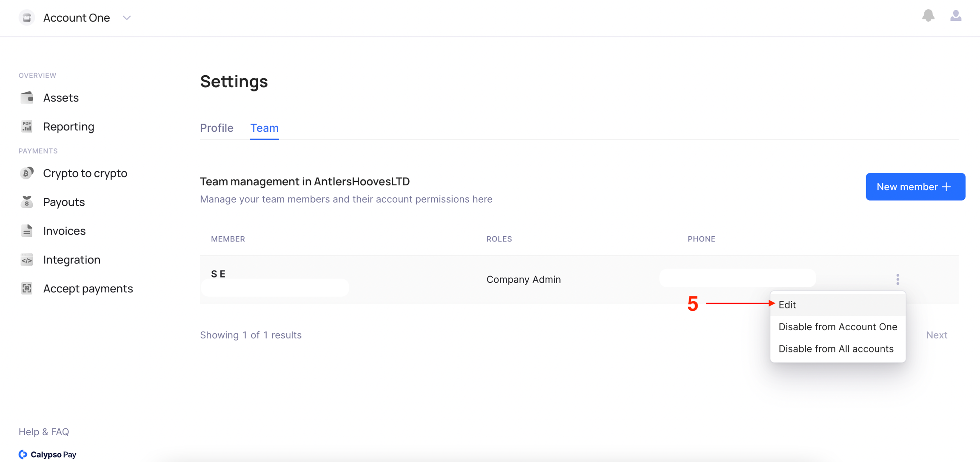Go to Next results page

pyautogui.click(x=936, y=335)
